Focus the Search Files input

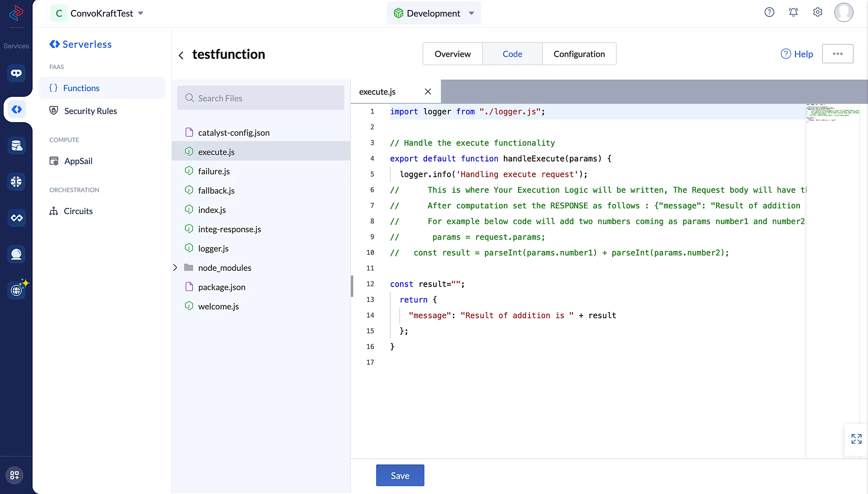tap(260, 98)
